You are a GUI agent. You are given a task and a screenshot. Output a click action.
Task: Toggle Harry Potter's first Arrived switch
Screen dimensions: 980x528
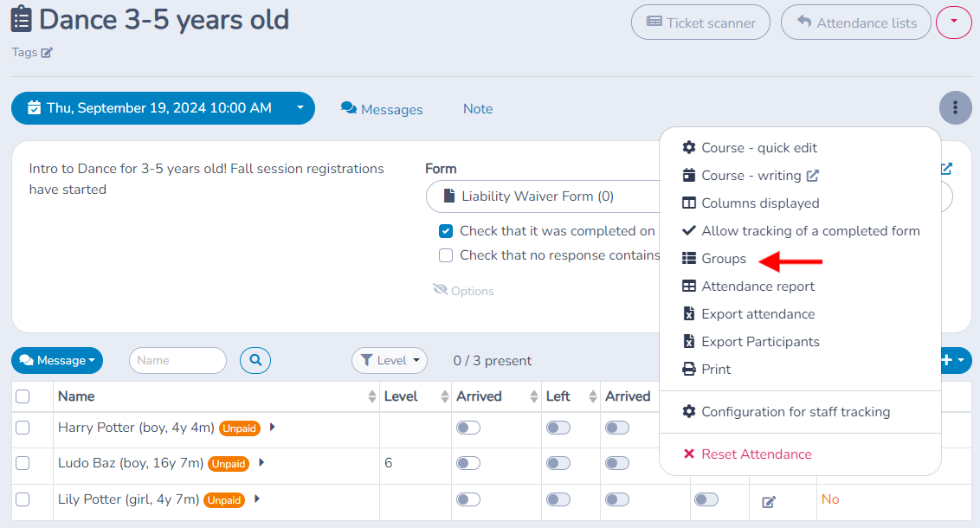tap(468, 428)
